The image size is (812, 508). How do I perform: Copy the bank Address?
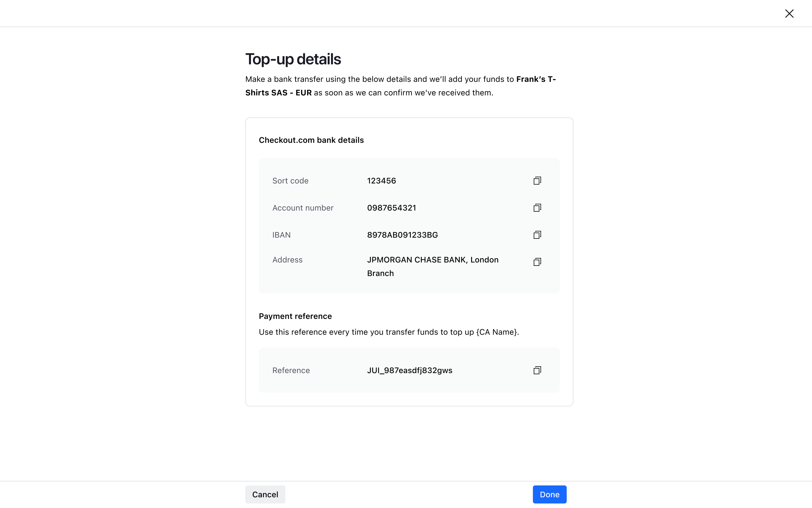[x=537, y=262]
